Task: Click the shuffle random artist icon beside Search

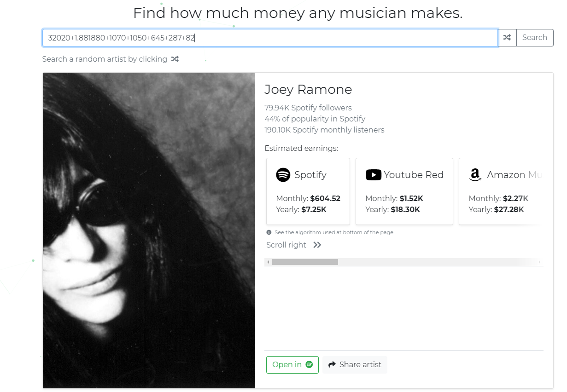Action: [507, 37]
